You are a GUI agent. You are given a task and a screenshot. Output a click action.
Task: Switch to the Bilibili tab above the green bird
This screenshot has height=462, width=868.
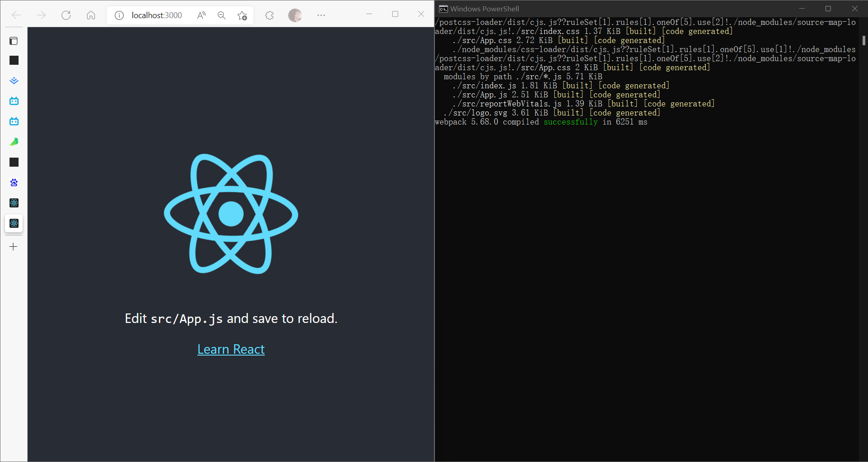click(14, 121)
